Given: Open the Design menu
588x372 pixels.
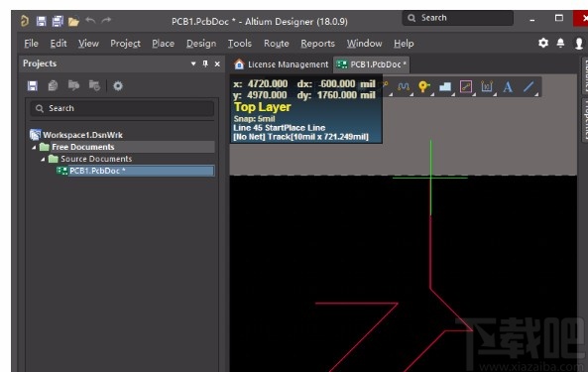Looking at the screenshot, I should point(201,44).
